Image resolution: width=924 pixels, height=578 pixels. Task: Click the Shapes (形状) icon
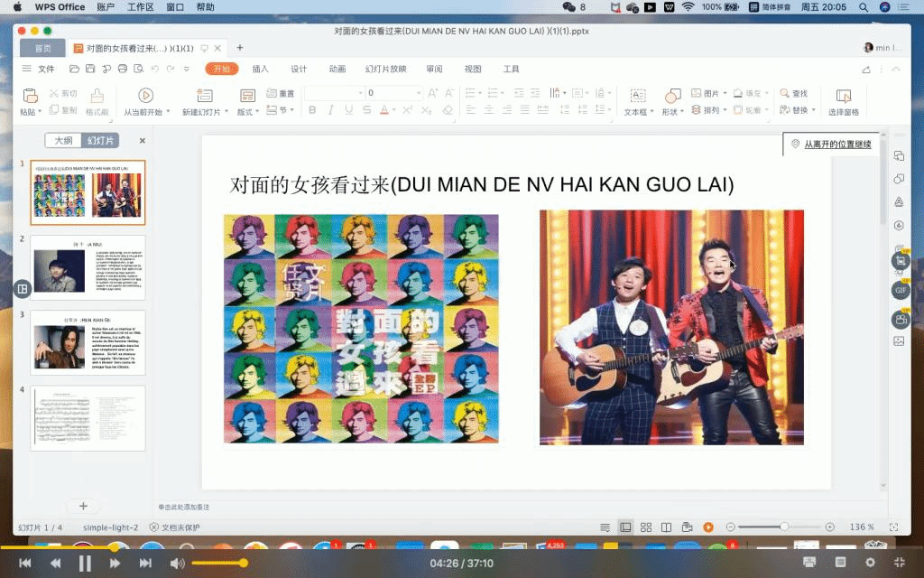[672, 95]
